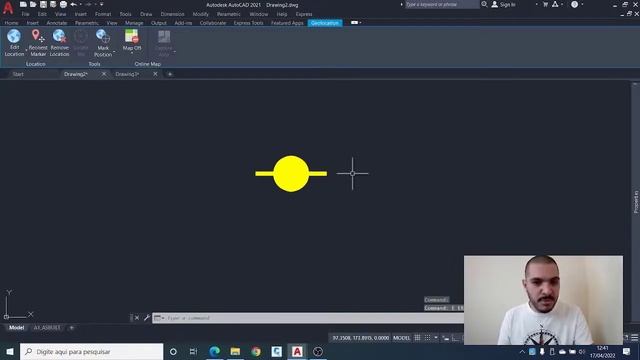Open the Undo history dropdown arrow

coord(81,4)
